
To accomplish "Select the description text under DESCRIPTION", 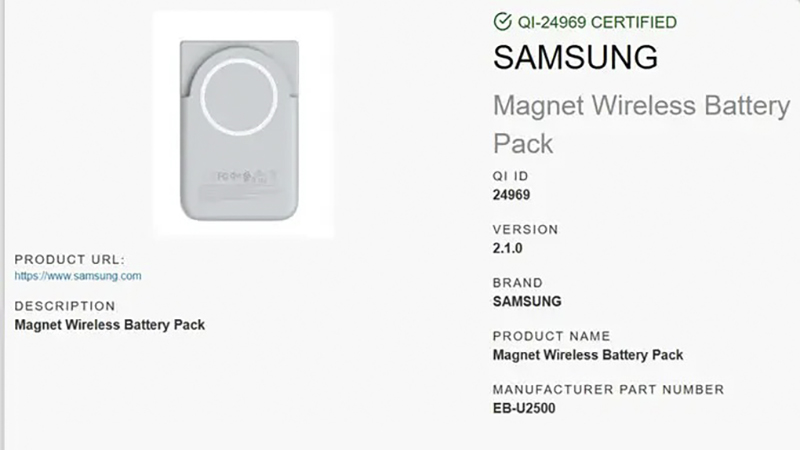I will tap(110, 325).
